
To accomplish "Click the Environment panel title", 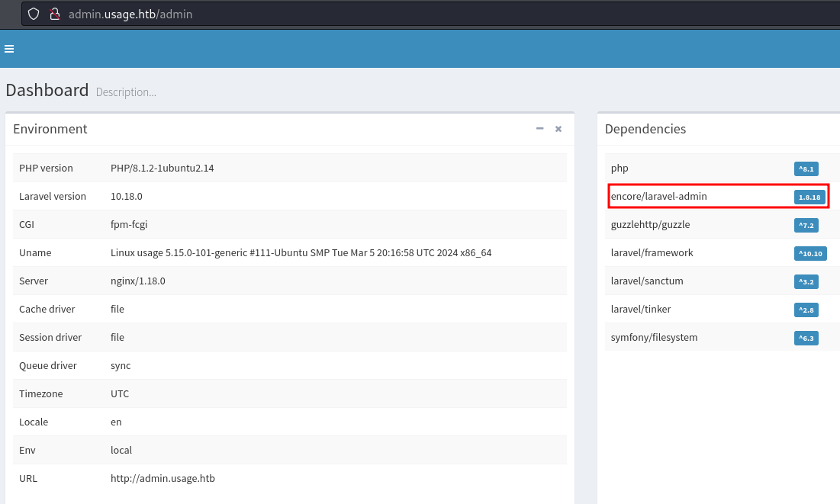I will 50,129.
